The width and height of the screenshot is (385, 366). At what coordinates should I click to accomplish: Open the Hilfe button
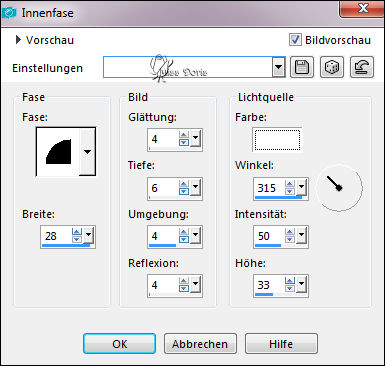[281, 344]
